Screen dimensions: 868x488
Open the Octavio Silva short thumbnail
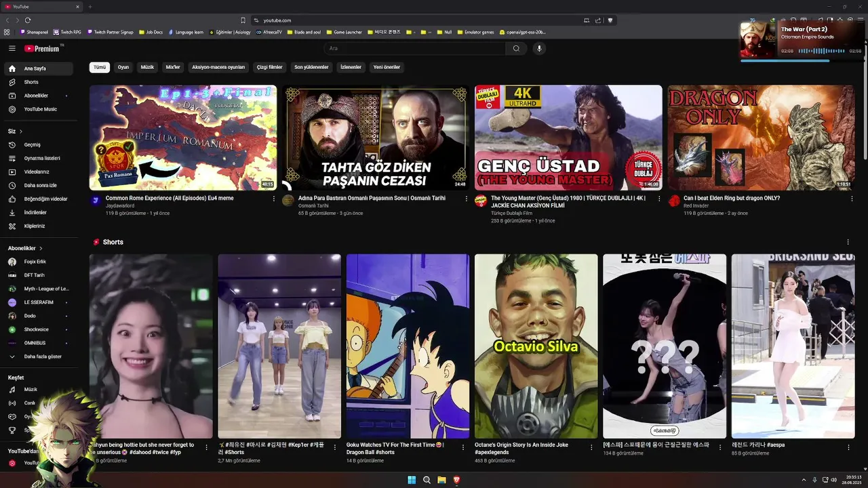pos(536,346)
